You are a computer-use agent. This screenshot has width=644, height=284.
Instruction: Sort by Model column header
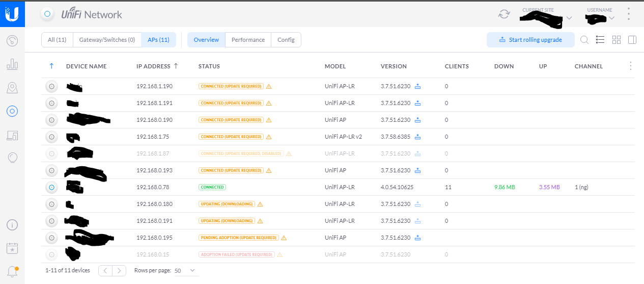point(335,66)
